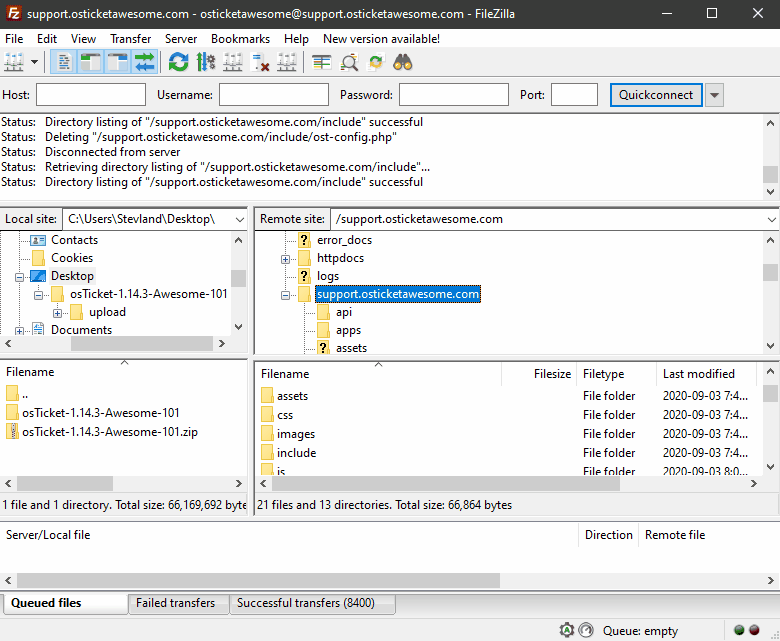
Task: Toggle directory comparison
Action: (x=349, y=63)
